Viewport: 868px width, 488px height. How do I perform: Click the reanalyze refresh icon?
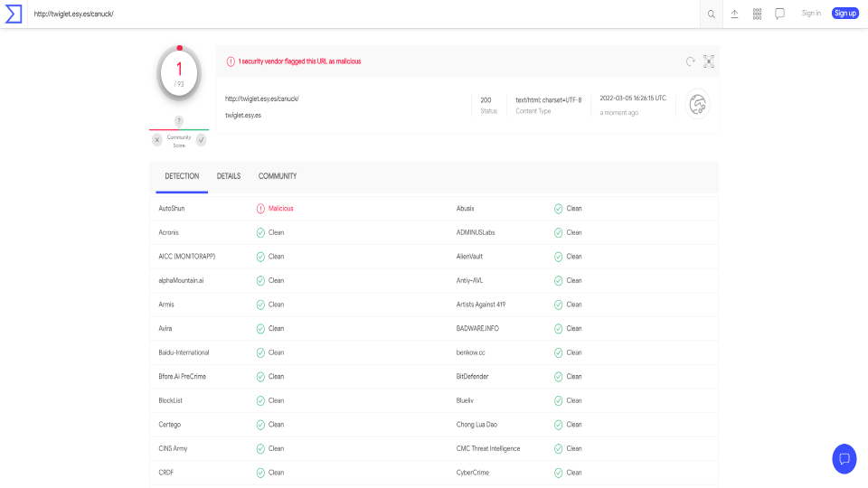[x=690, y=61]
